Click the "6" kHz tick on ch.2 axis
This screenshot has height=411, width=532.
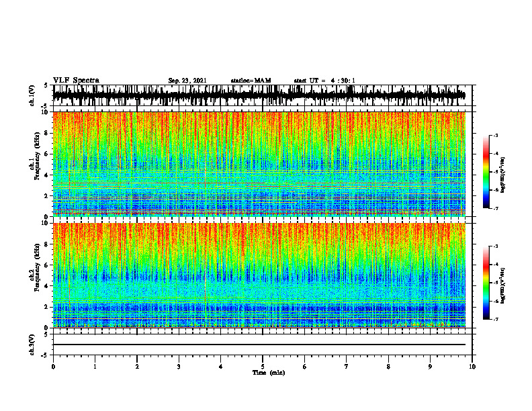[x=46, y=265]
